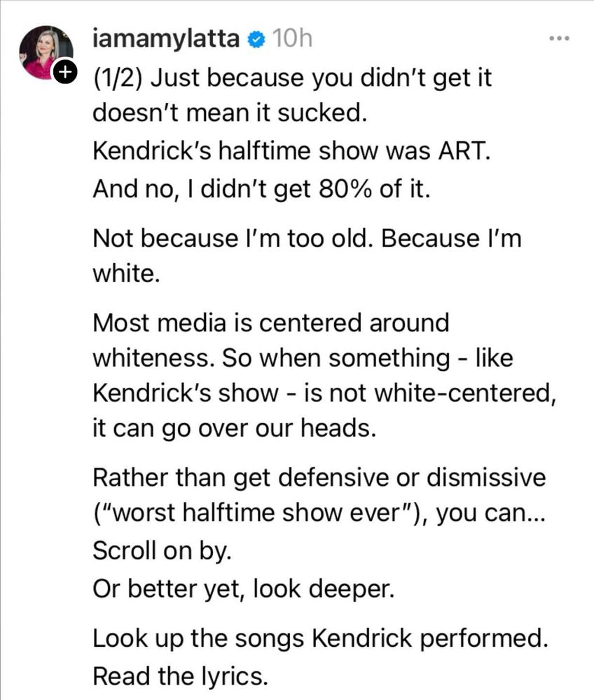Click the blue verified badge

pyautogui.click(x=256, y=40)
